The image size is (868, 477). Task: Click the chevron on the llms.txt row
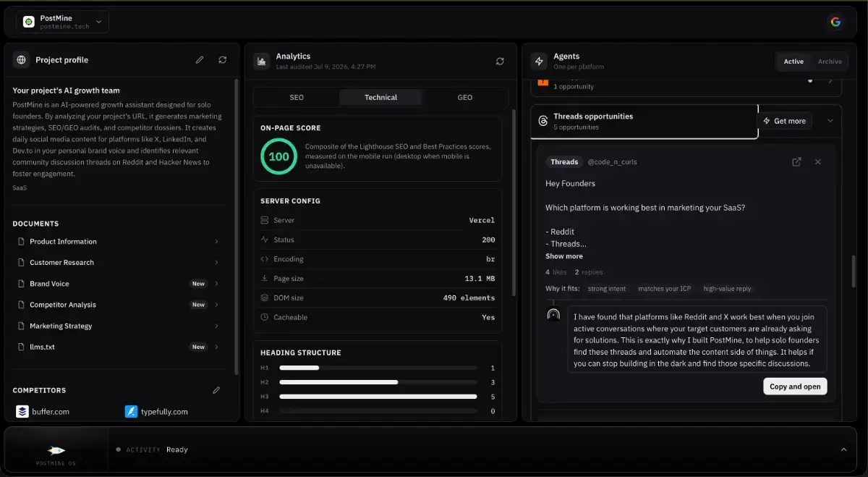[x=216, y=347]
